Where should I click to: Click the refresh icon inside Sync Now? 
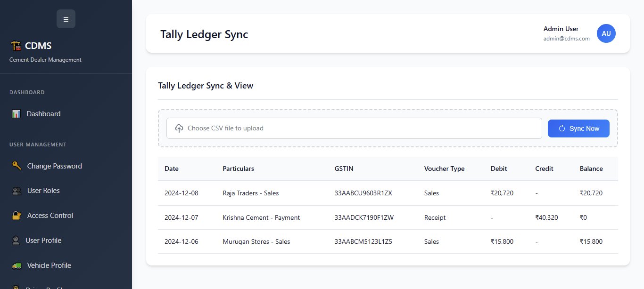point(562,128)
